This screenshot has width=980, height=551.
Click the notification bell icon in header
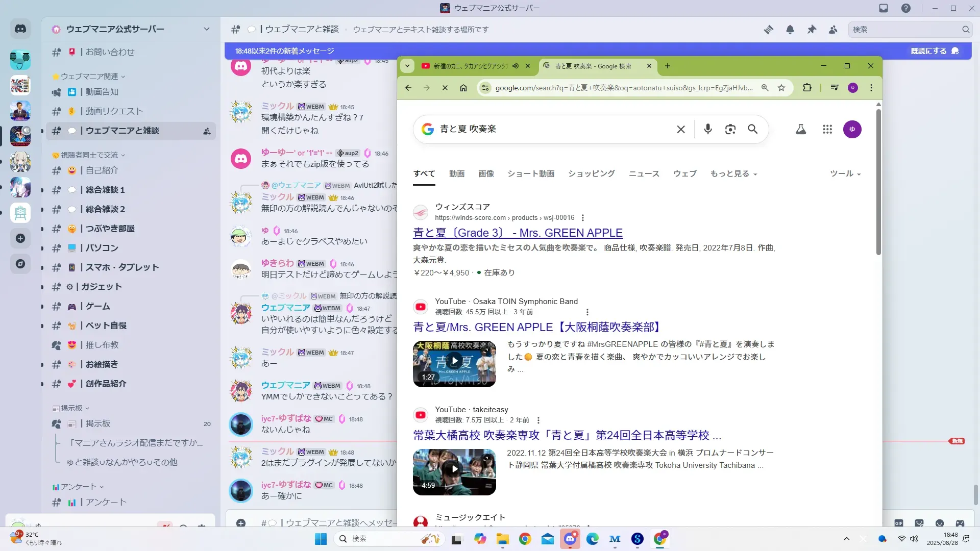790,30
